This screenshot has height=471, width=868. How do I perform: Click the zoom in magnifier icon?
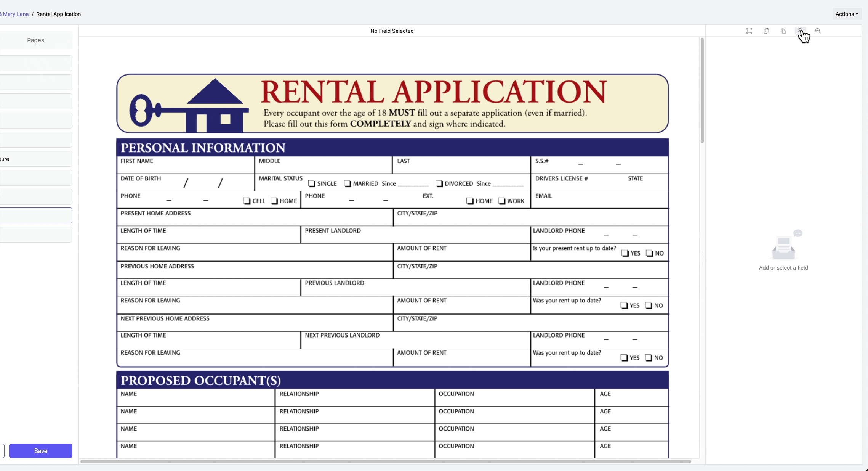point(800,31)
